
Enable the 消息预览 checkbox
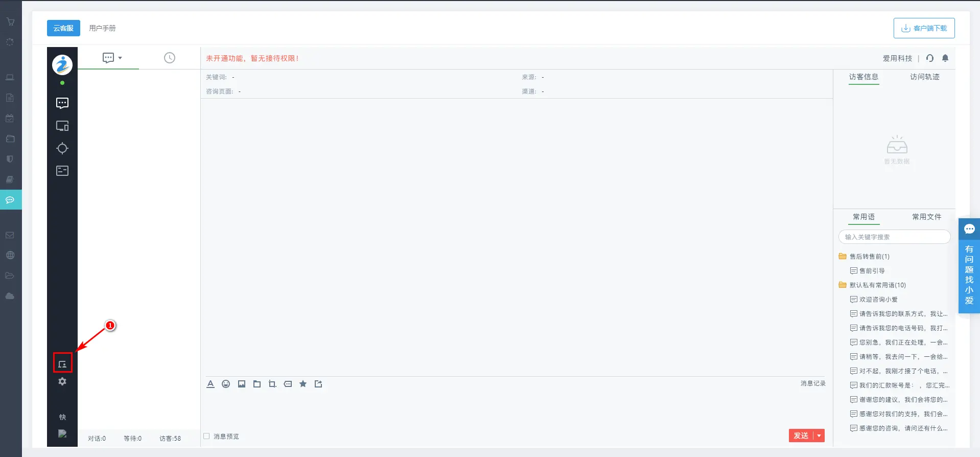(x=207, y=436)
